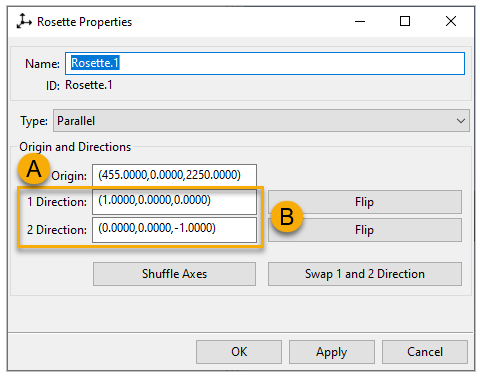Click the Shuffle Axes button
Screen dimensions: 480x378
[x=174, y=274]
